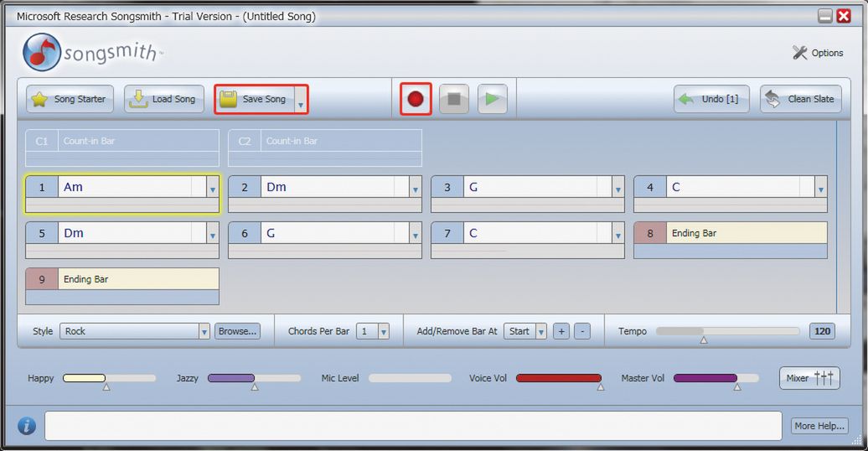Open chord dropdown for bar 1 Am

(213, 187)
